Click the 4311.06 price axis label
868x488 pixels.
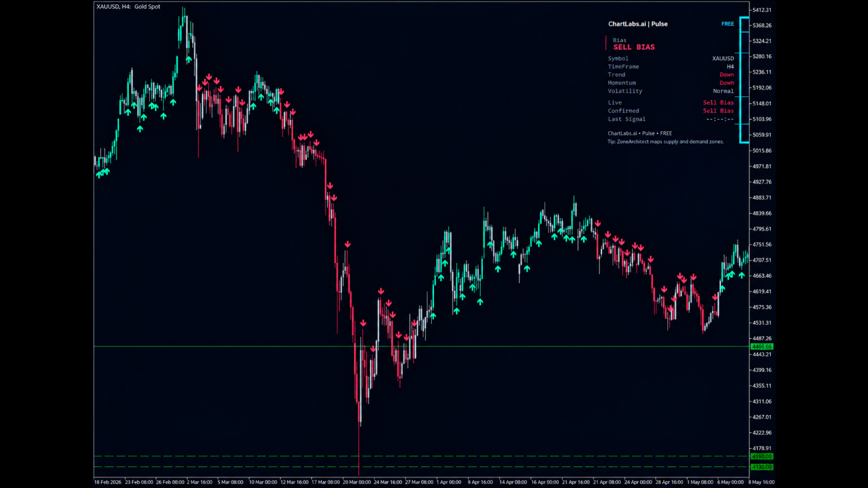pos(762,402)
